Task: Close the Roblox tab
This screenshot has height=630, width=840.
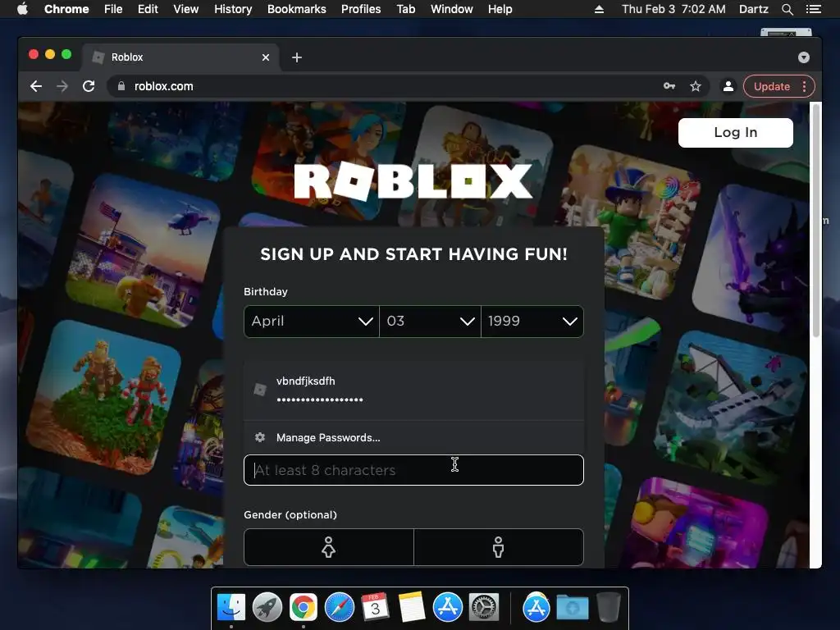Action: (266, 57)
